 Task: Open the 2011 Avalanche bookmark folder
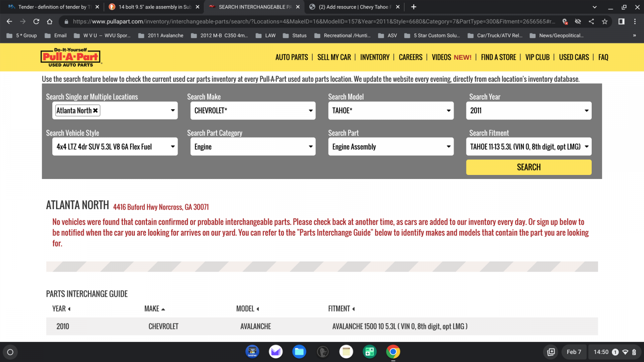pyautogui.click(x=161, y=35)
